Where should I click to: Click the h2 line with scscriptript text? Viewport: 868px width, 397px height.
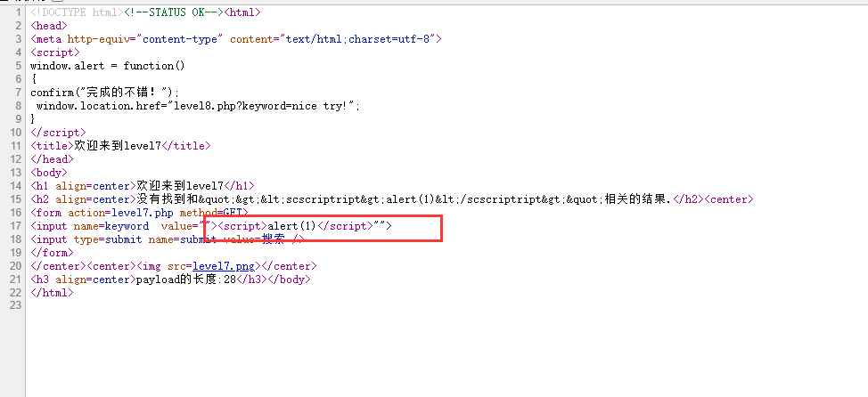pos(392,199)
